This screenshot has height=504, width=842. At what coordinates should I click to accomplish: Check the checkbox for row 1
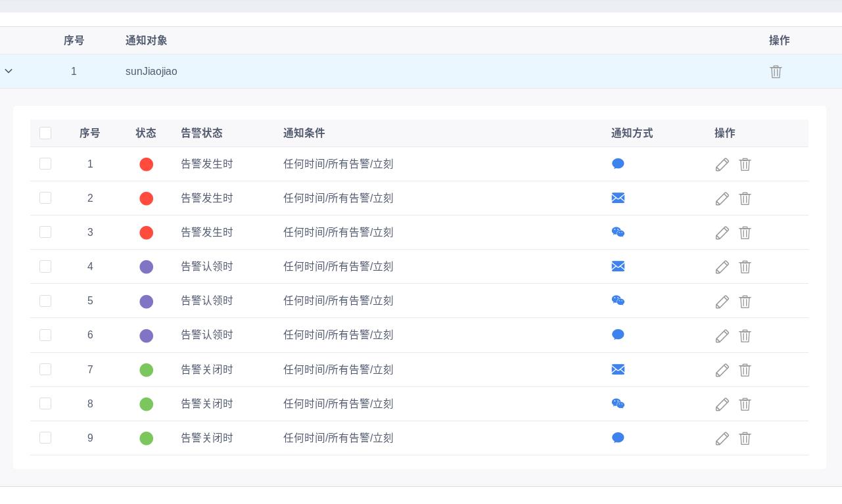click(x=45, y=164)
